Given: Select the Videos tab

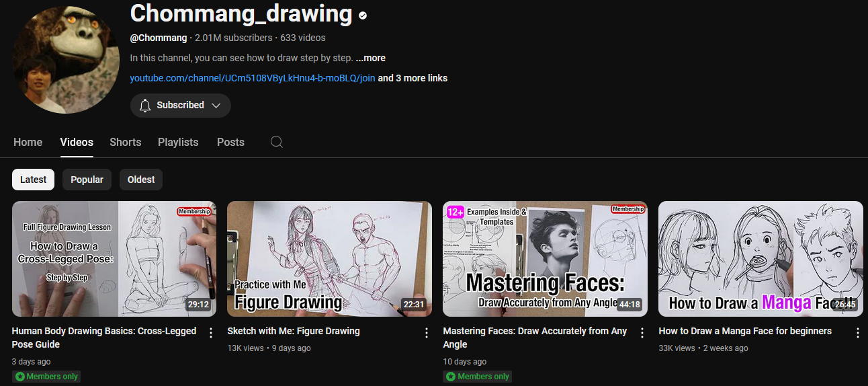Looking at the screenshot, I should pyautogui.click(x=77, y=142).
